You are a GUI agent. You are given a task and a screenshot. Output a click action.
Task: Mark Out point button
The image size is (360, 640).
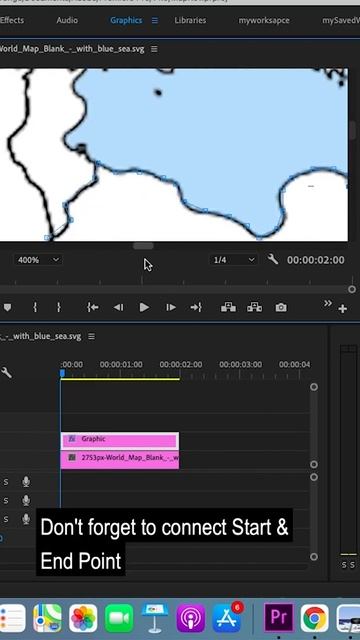click(x=59, y=307)
